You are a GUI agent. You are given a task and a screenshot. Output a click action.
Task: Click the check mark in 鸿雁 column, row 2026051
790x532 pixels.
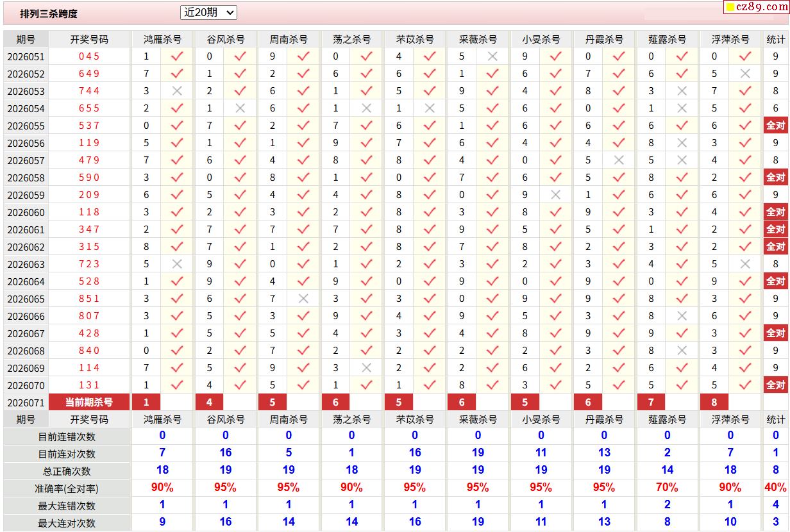pos(177,56)
